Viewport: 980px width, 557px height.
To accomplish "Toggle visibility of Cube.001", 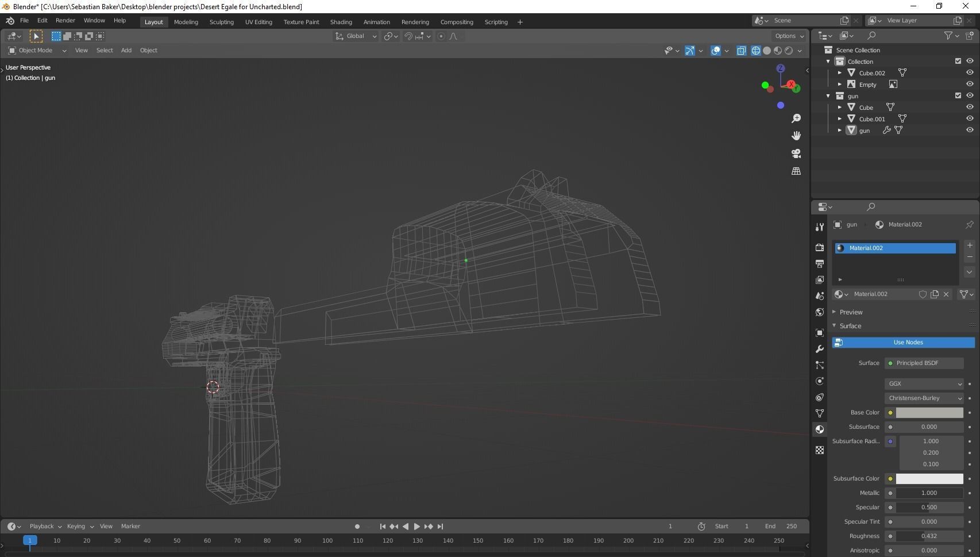I will pos(970,119).
